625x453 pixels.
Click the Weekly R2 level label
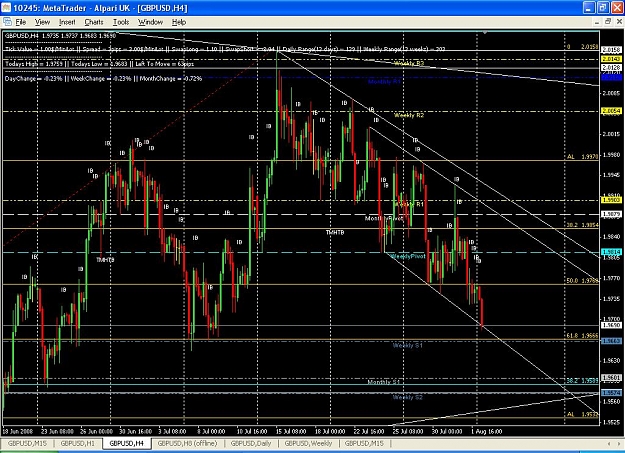(409, 115)
